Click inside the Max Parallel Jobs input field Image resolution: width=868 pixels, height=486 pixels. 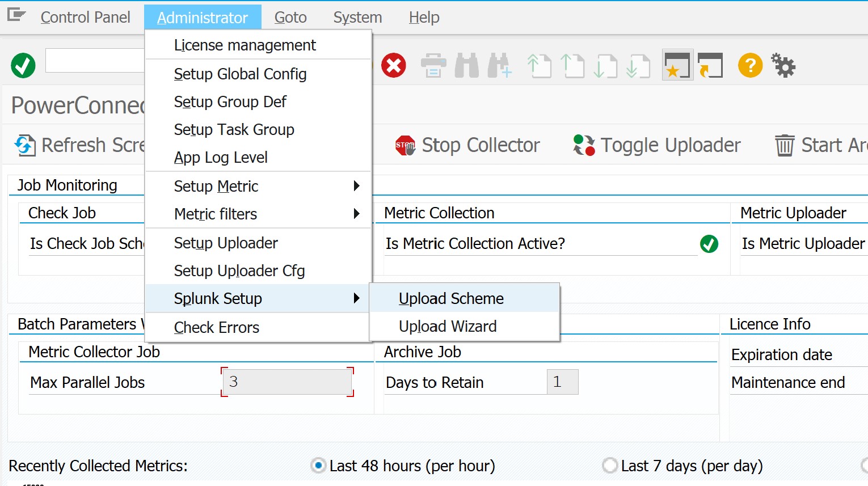click(x=286, y=382)
